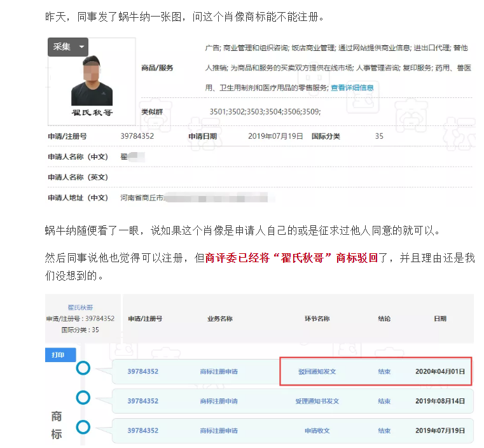Image resolution: width=484 pixels, height=448 pixels.
Task: Click the 业务名称 column header
Action: point(220,319)
